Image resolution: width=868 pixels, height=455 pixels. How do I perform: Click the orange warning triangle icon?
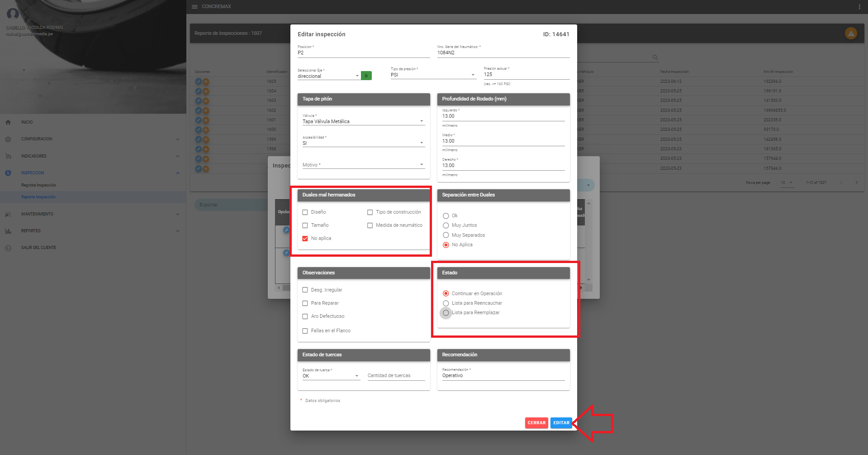(850, 34)
